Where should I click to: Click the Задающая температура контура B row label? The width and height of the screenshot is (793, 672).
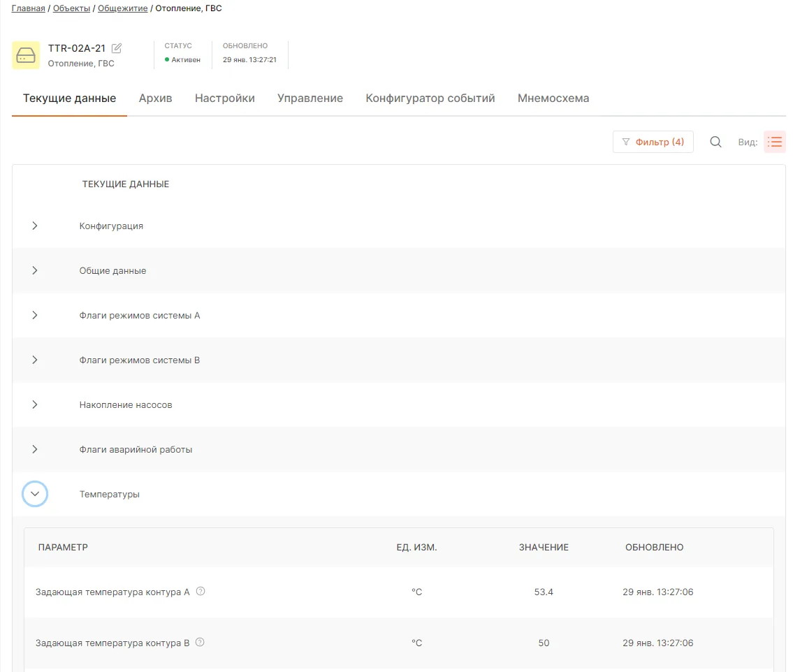(112, 643)
